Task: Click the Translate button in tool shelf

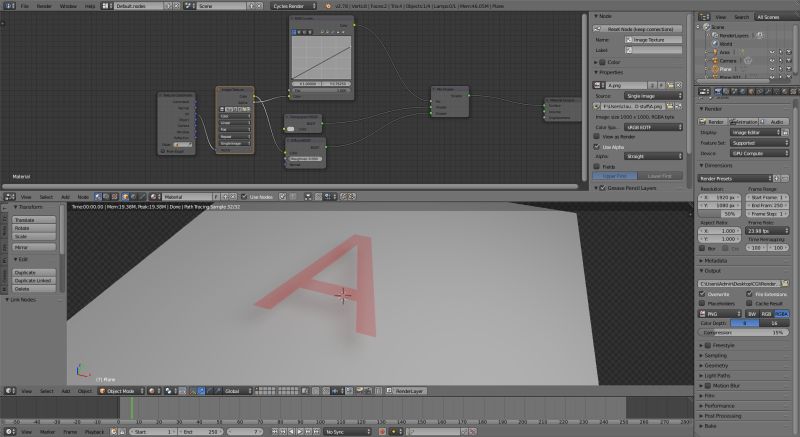Action: tap(34, 220)
